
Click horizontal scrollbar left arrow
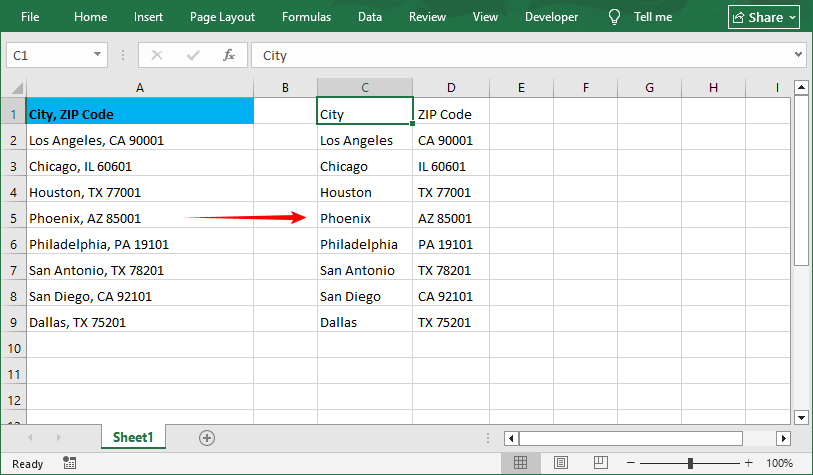(511, 438)
